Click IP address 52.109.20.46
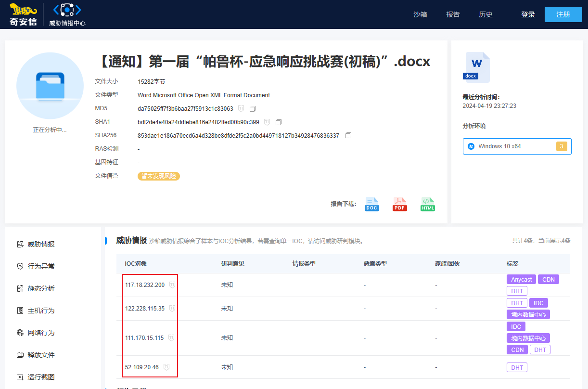588x389 pixels. [142, 367]
